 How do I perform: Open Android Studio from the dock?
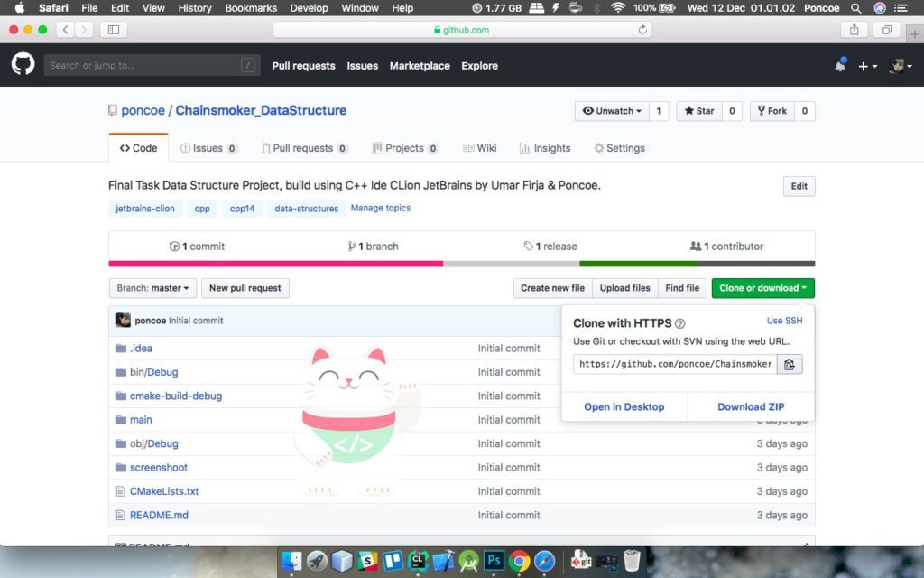[468, 561]
